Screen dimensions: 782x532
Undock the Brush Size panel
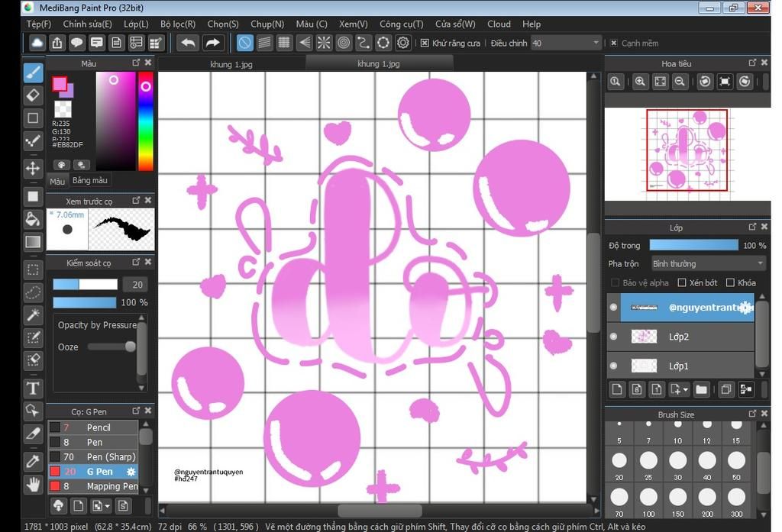tap(752, 414)
